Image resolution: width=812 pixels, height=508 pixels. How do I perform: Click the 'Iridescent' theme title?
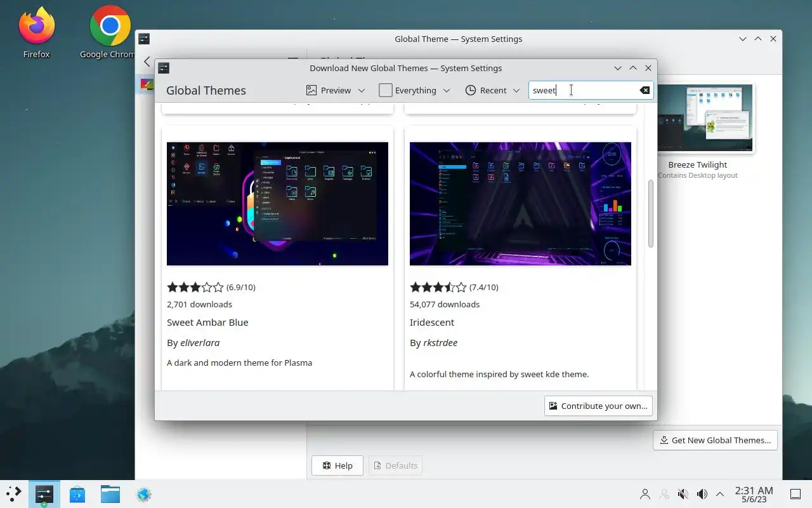click(x=432, y=322)
